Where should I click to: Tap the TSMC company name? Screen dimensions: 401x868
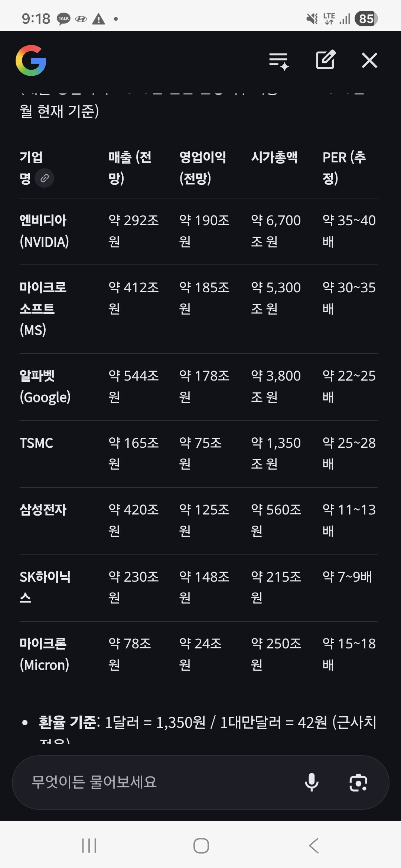36,443
